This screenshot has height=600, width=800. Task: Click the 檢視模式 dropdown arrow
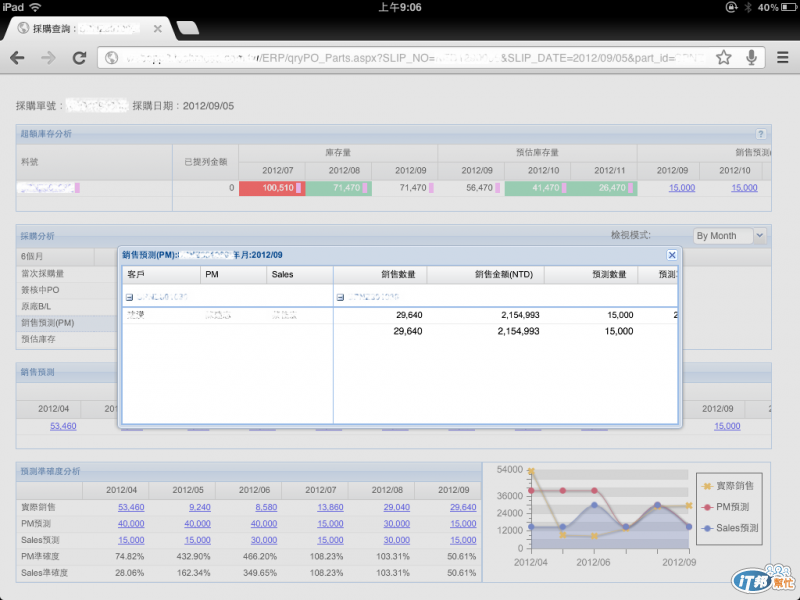(760, 236)
